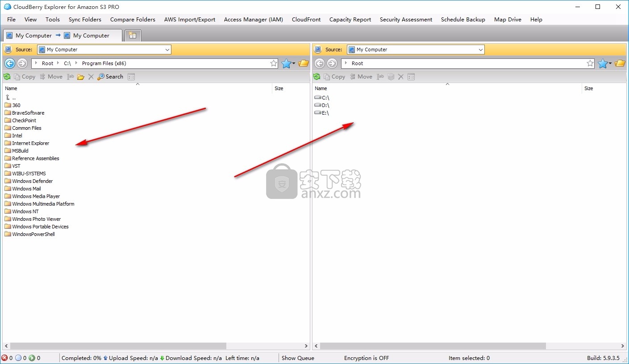Viewport: 629px width, 364px height.
Task: Open the left pane folder browse icon
Action: [304, 63]
